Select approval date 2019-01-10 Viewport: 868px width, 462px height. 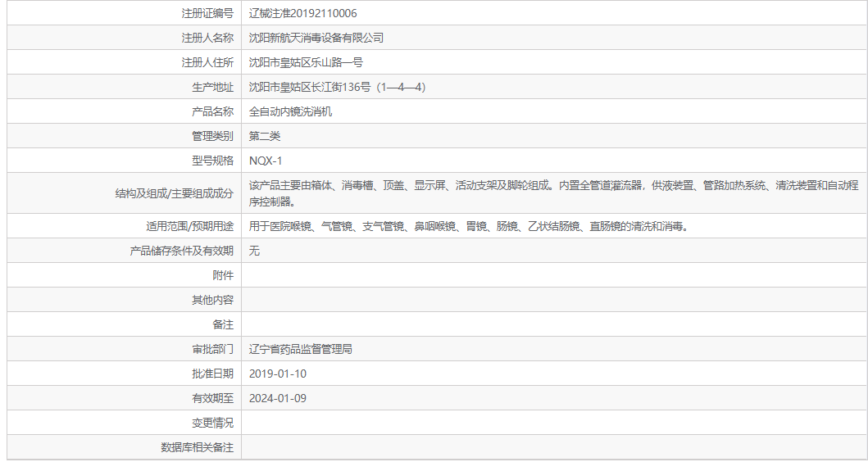click(278, 374)
